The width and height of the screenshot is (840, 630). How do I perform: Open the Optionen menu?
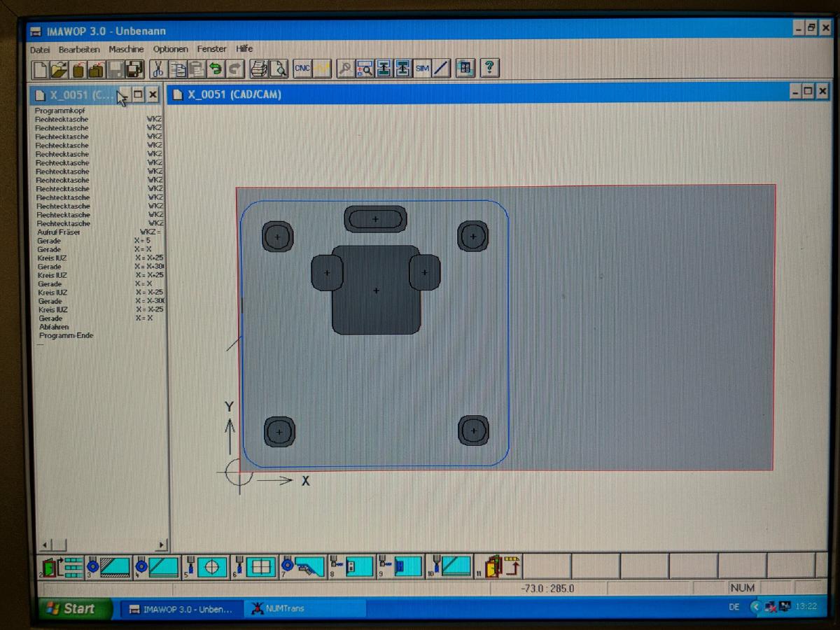pos(171,49)
